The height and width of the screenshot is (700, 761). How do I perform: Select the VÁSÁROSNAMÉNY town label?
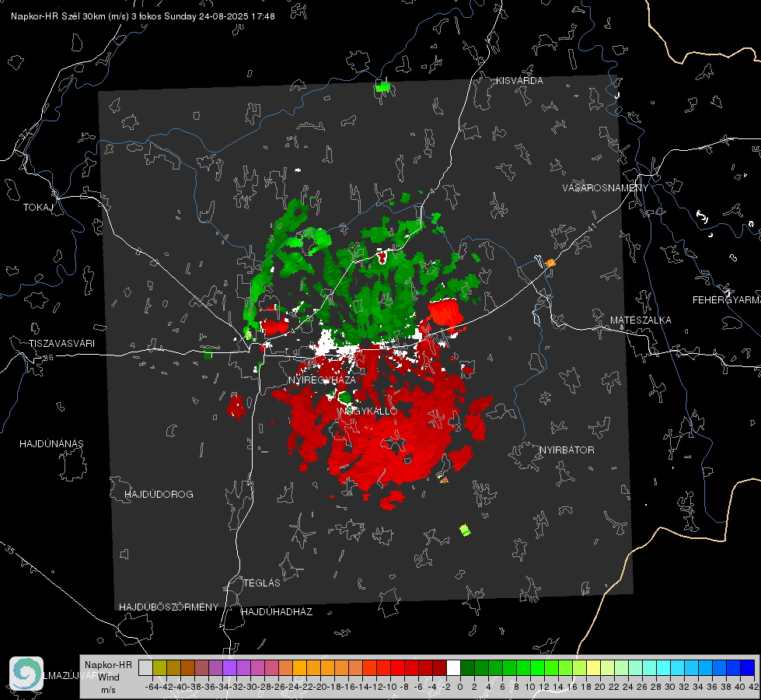pos(606,188)
